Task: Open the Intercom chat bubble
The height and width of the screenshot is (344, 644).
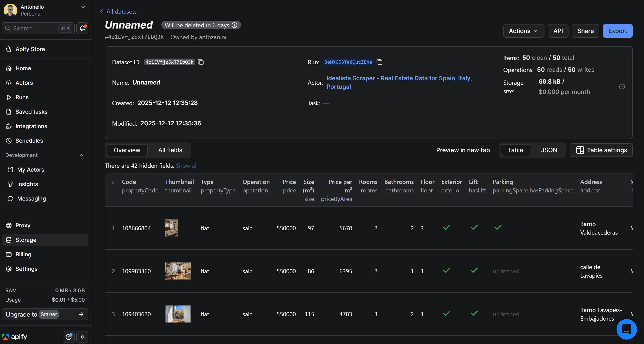Action: click(626, 329)
